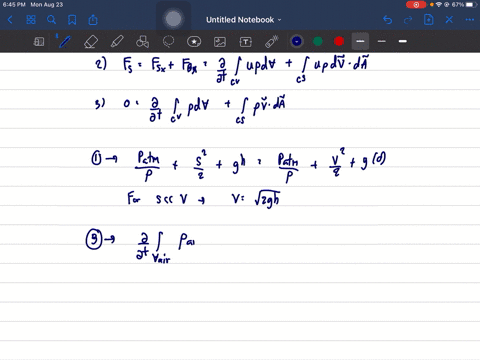The height and width of the screenshot is (360, 480).
Task: Switch pen color to green
Action: 318,41
